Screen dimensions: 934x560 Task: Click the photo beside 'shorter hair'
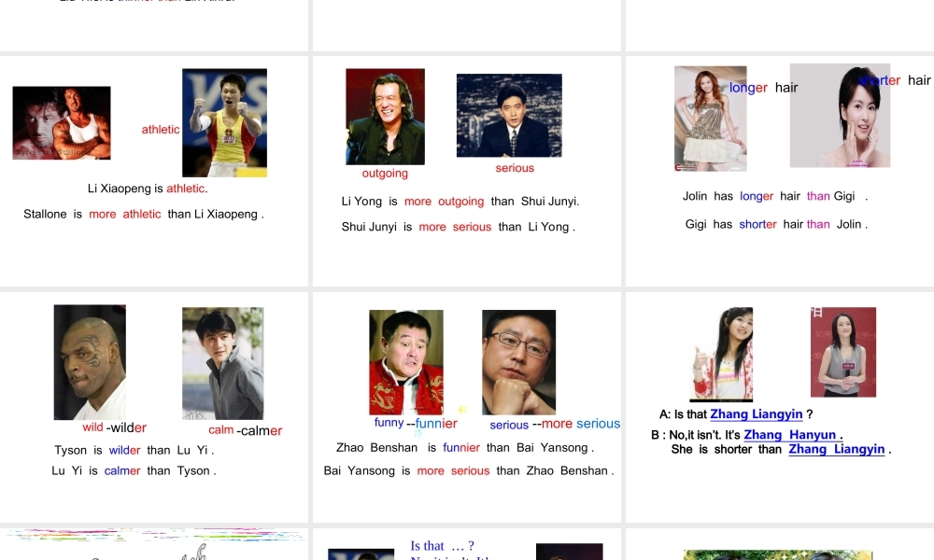pyautogui.click(x=840, y=116)
